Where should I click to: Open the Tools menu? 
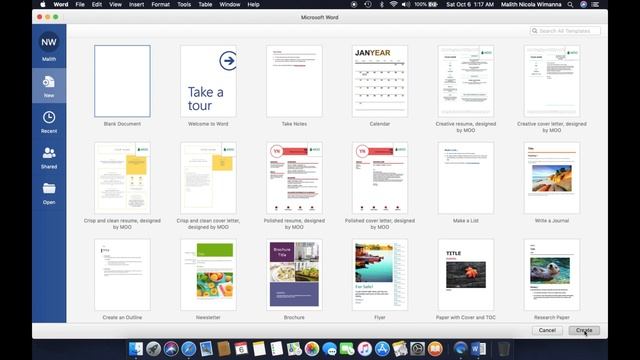pyautogui.click(x=184, y=4)
